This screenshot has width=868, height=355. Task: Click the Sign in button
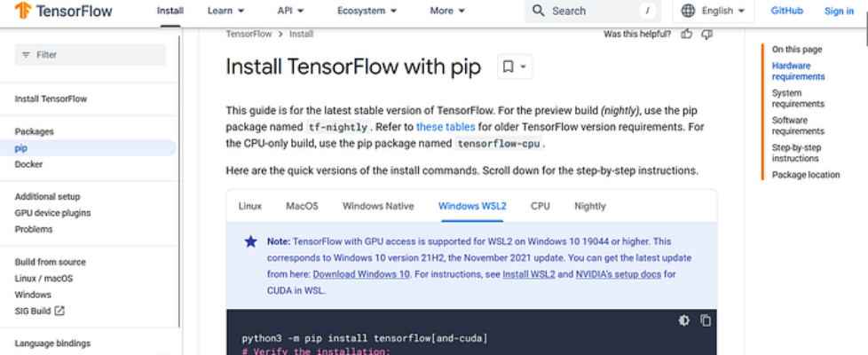(x=838, y=11)
